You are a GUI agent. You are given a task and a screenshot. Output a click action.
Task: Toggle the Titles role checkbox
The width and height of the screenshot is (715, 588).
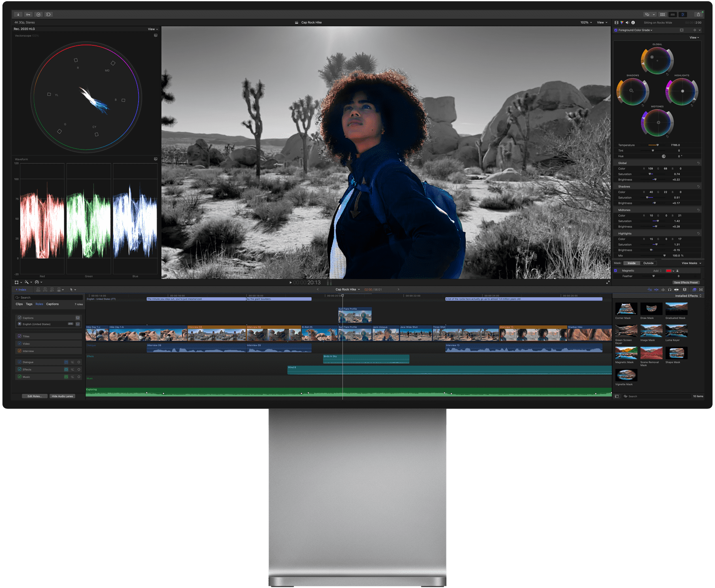[x=19, y=336]
